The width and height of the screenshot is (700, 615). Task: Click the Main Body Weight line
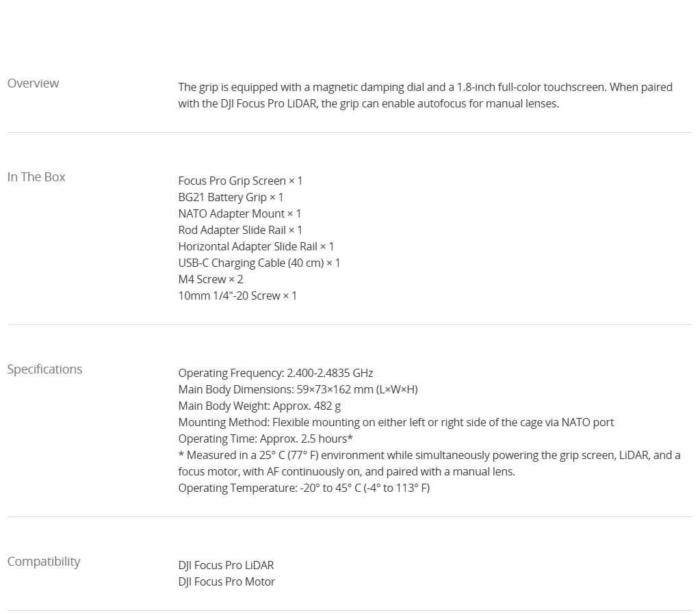[x=259, y=406]
